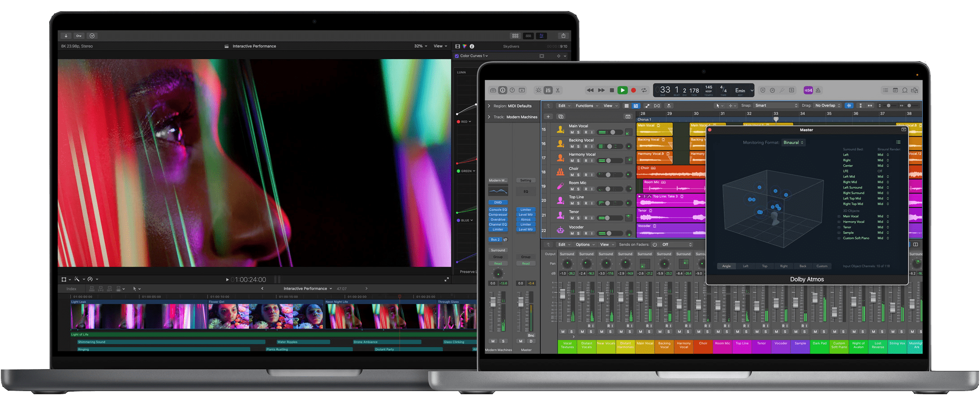Select the Choir track icon
This screenshot has height=396, width=980.
560,172
